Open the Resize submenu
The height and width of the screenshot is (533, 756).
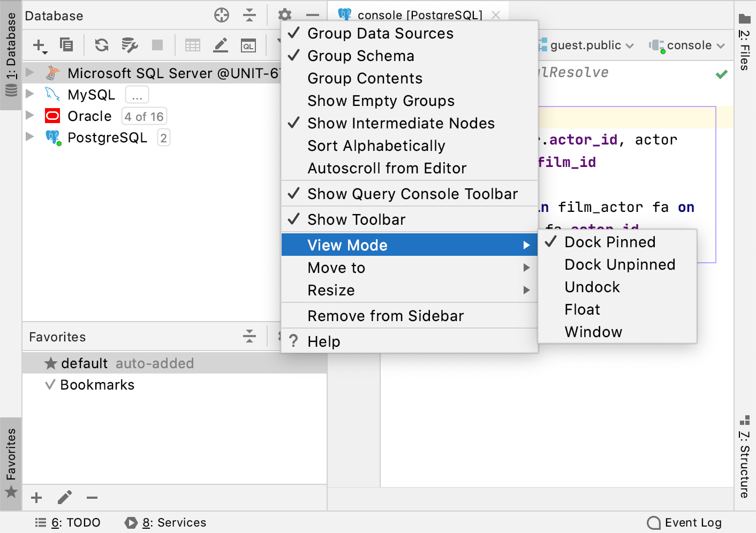[x=410, y=290]
